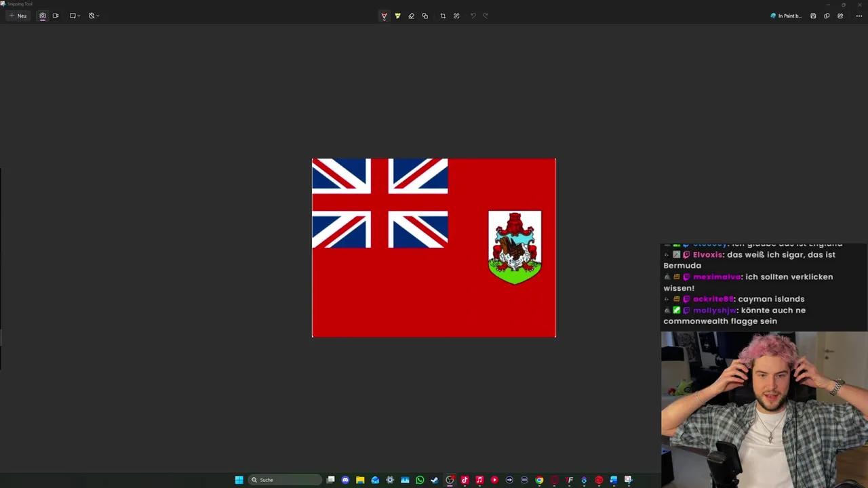Select the eraser tool
The image size is (868, 488).
pyautogui.click(x=411, y=16)
